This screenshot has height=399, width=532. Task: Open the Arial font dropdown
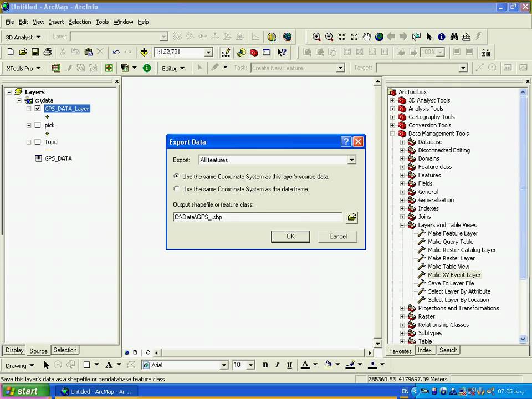coord(224,365)
